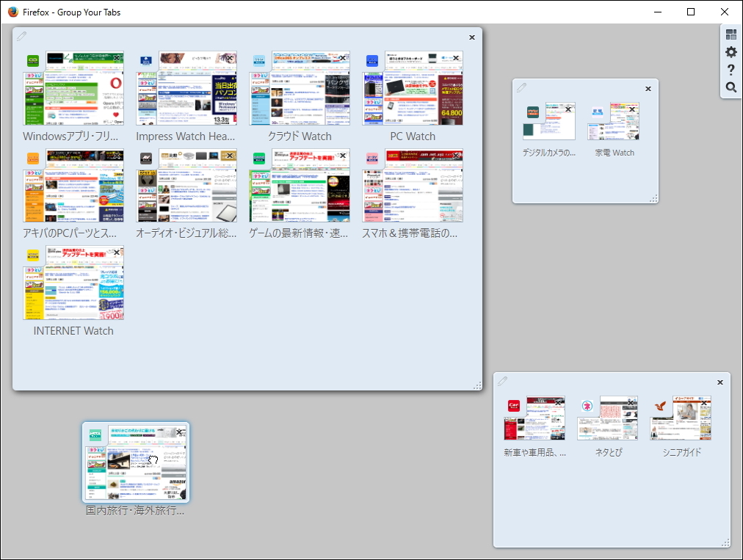This screenshot has width=743, height=560.
Task: Open the クラウド Watch thumbnail
Action: 300,88
